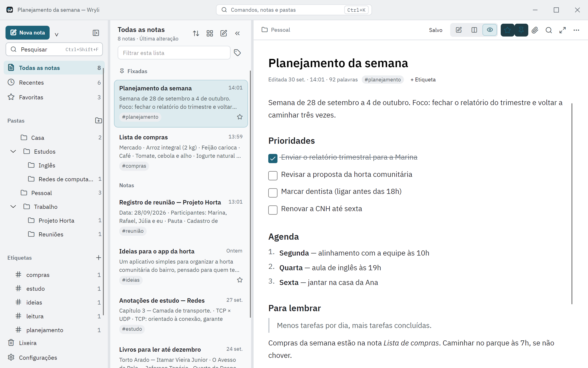Viewport: 588px width, 368px height.
Task: Open attachments paperclip icon
Action: (535, 30)
